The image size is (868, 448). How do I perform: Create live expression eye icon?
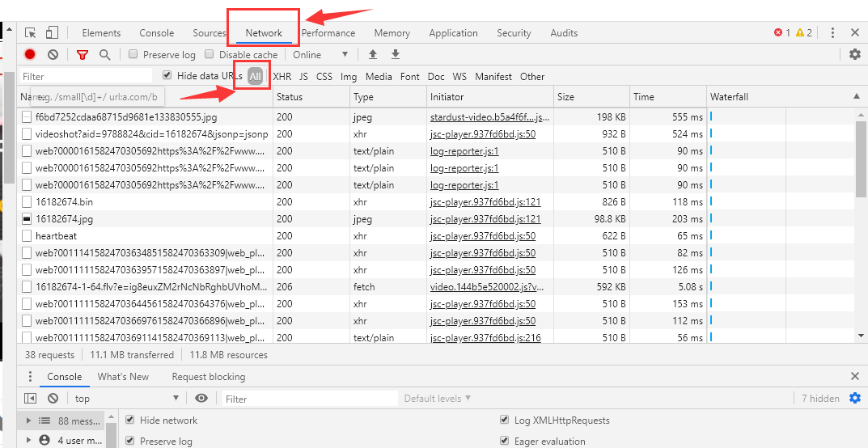(x=201, y=398)
